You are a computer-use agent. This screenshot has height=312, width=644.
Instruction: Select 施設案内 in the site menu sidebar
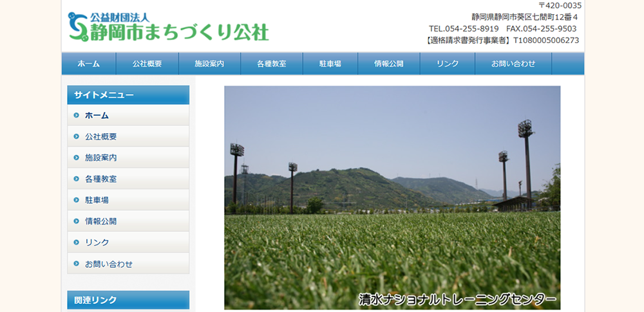128,158
